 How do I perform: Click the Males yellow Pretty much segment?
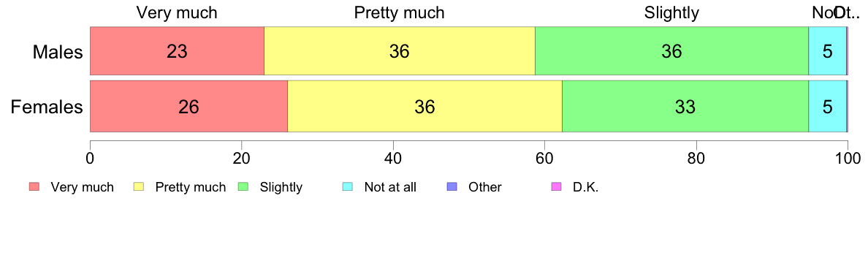400,51
